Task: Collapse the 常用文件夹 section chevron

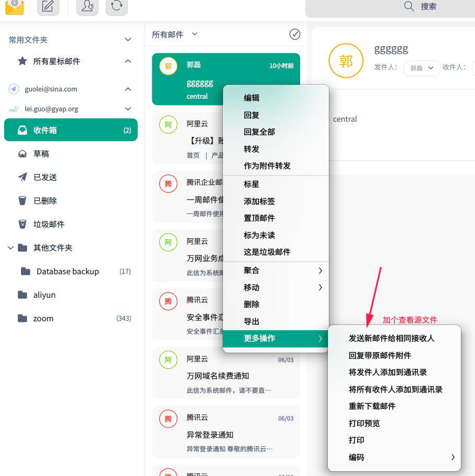Action: (128, 40)
